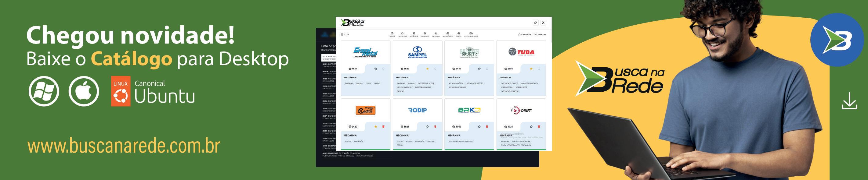The height and width of the screenshot is (180, 868).
Task: Click the 4557 product count on Grazzi Metal
Action: pos(353,69)
